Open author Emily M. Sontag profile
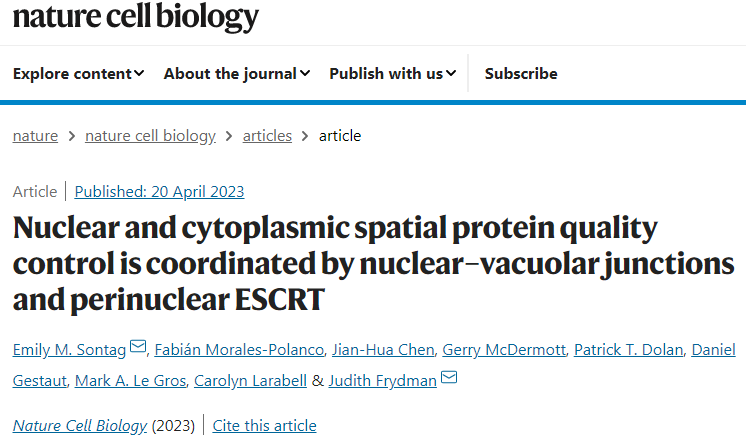Screen dimensions: 746x447 tap(70, 349)
